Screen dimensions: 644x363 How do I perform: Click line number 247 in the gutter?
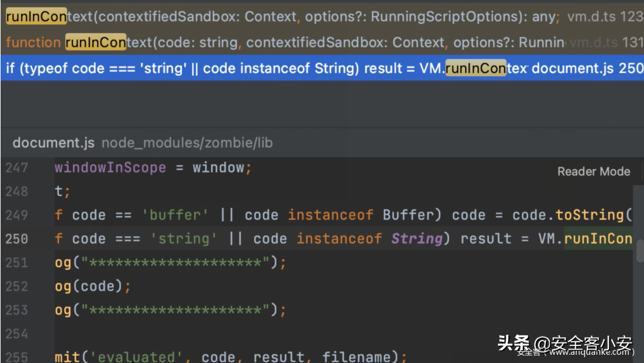(16, 168)
